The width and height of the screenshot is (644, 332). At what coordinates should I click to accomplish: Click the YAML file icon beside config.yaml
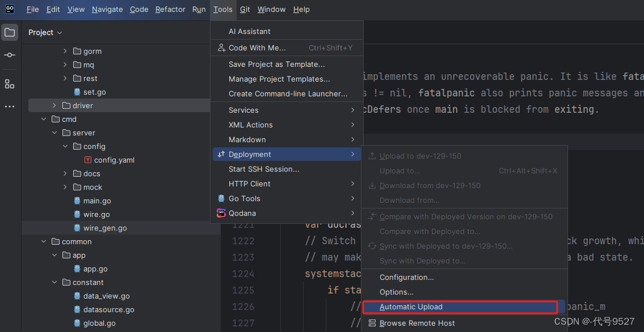click(87, 160)
